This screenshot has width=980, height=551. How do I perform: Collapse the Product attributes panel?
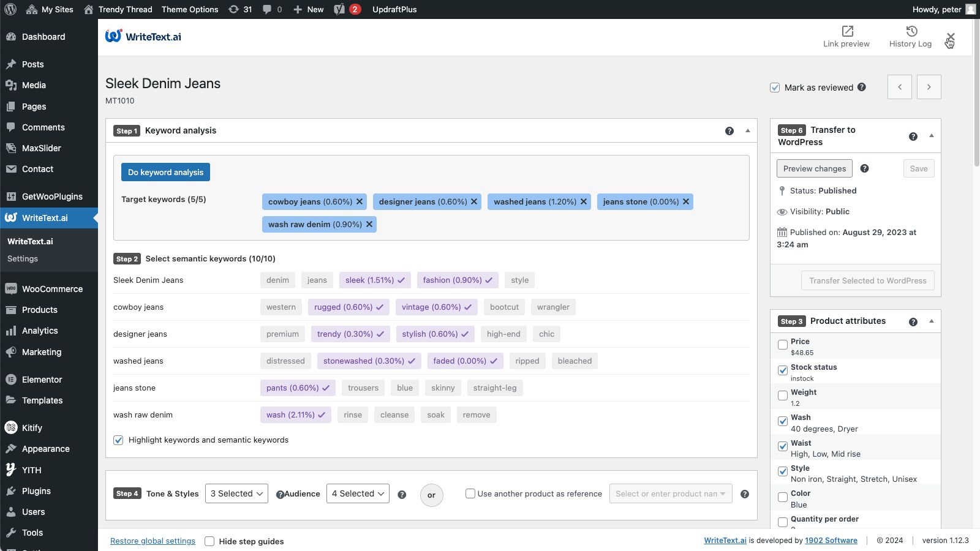point(931,321)
